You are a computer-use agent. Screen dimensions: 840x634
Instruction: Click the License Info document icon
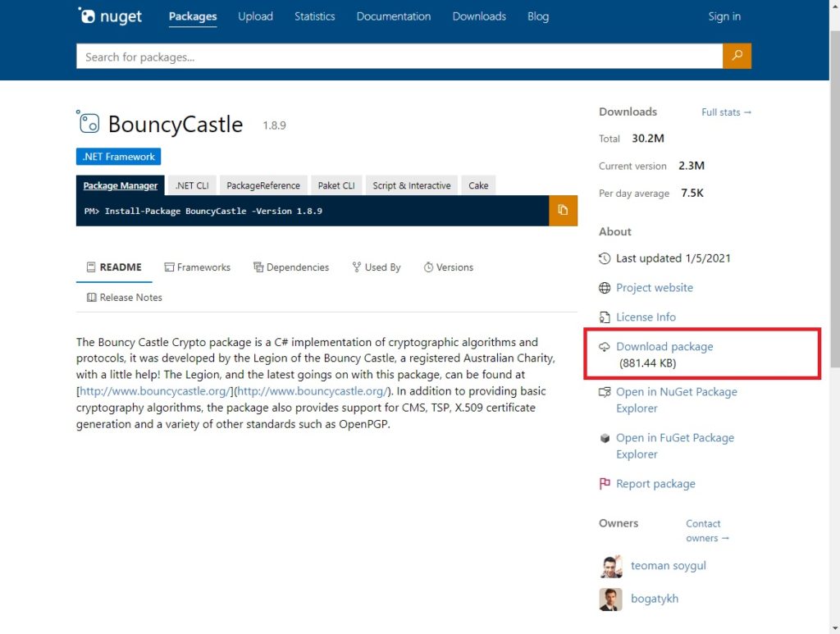point(605,317)
